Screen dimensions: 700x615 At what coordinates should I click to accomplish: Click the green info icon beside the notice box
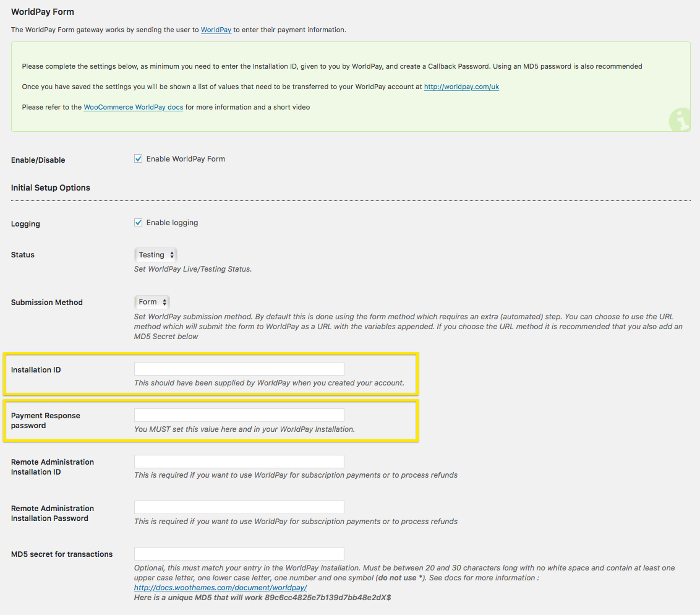pos(679,120)
